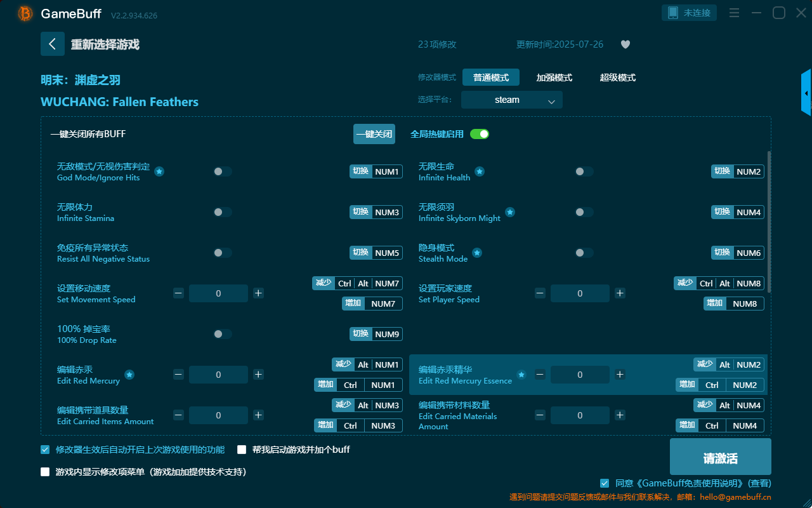Click the 请激活 activate button
812x508 pixels.
point(721,457)
